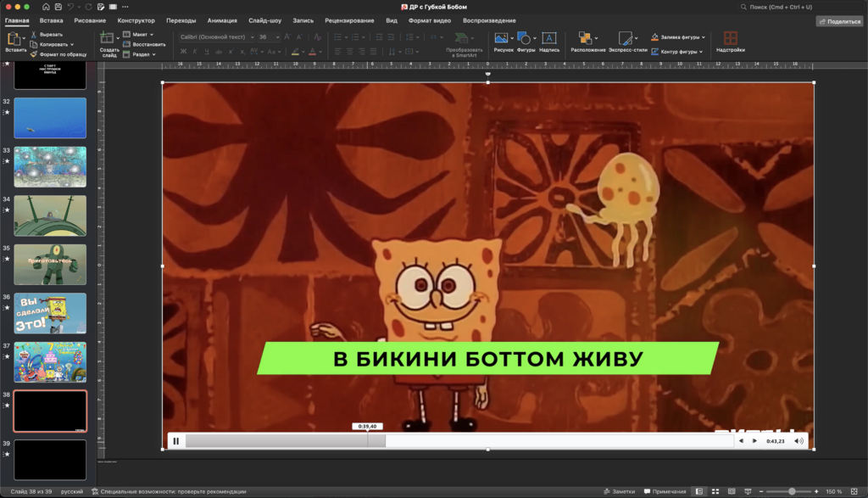Clear all text formatting
Image resolution: width=868 pixels, height=498 pixels.
[x=317, y=37]
